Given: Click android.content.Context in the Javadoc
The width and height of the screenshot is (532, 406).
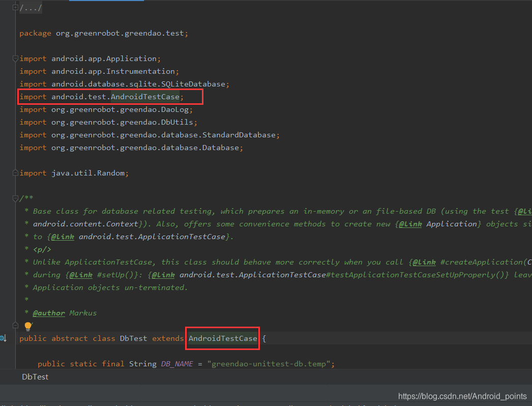Looking at the screenshot, I should click(x=85, y=224).
